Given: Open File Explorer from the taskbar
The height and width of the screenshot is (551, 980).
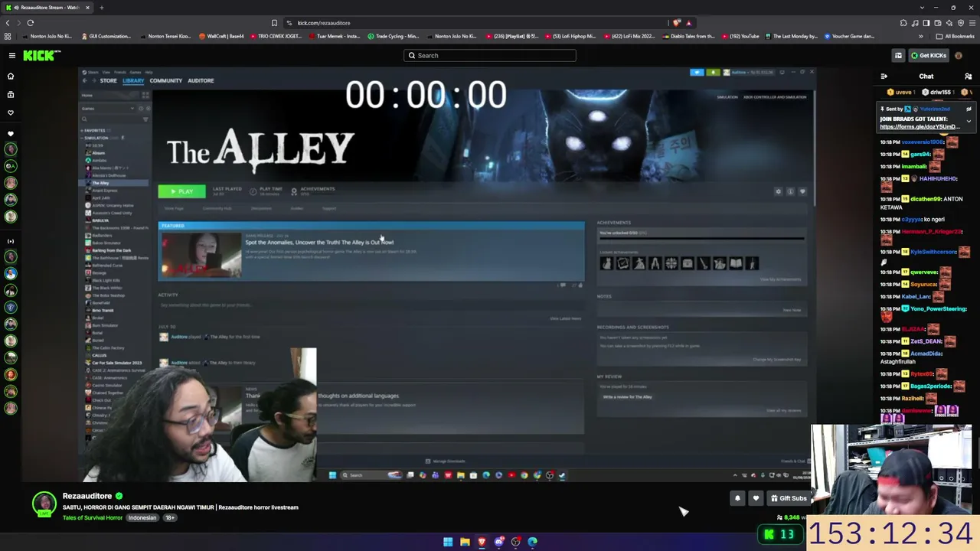Looking at the screenshot, I should (x=465, y=542).
